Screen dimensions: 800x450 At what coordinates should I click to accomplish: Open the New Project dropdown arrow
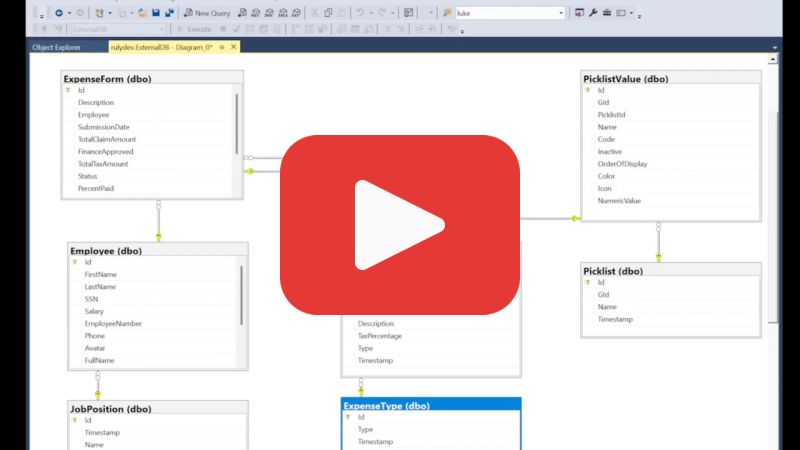coord(110,13)
